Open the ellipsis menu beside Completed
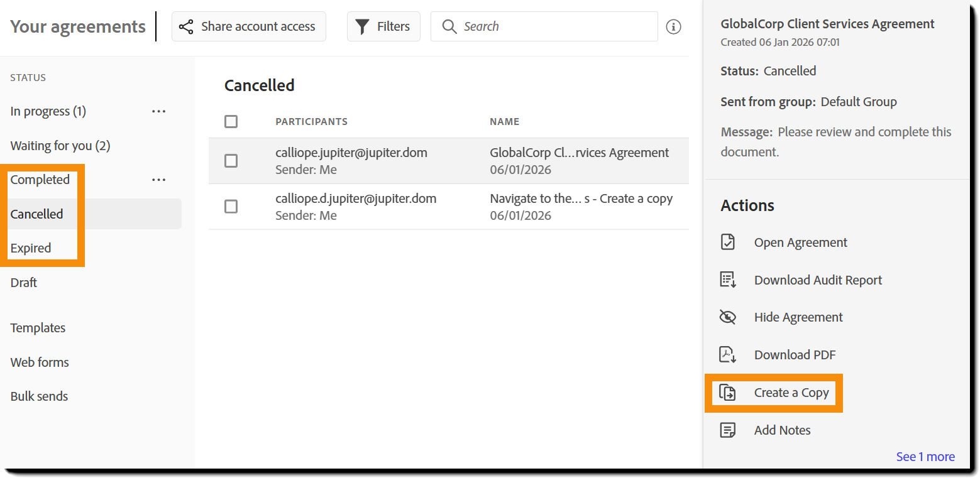 (158, 180)
